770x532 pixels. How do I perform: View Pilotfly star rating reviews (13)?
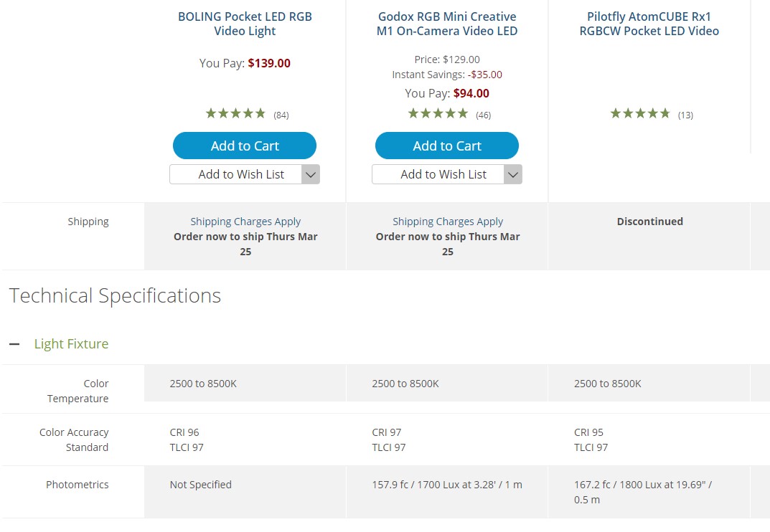(x=652, y=114)
